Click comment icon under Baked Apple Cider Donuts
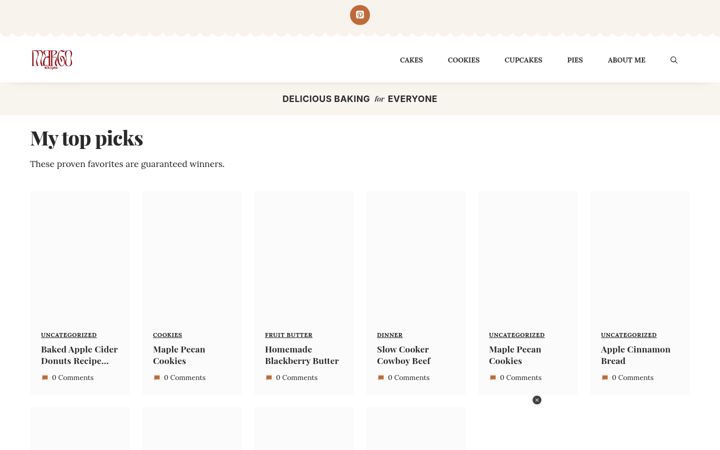The image size is (720, 450). click(x=45, y=377)
